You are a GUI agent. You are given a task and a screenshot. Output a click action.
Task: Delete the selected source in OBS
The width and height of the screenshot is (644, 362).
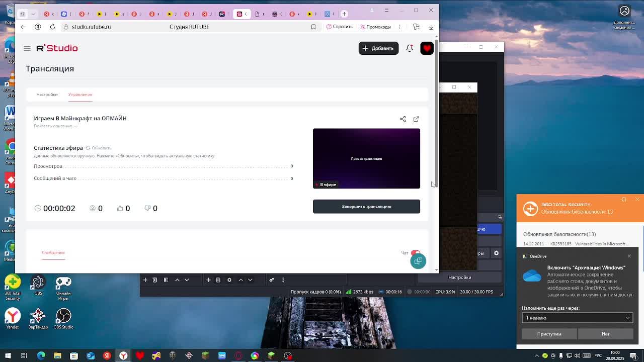pyautogui.click(x=218, y=280)
